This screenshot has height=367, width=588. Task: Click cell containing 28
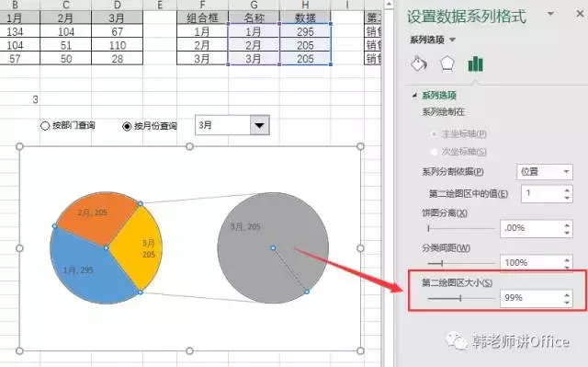tap(117, 59)
